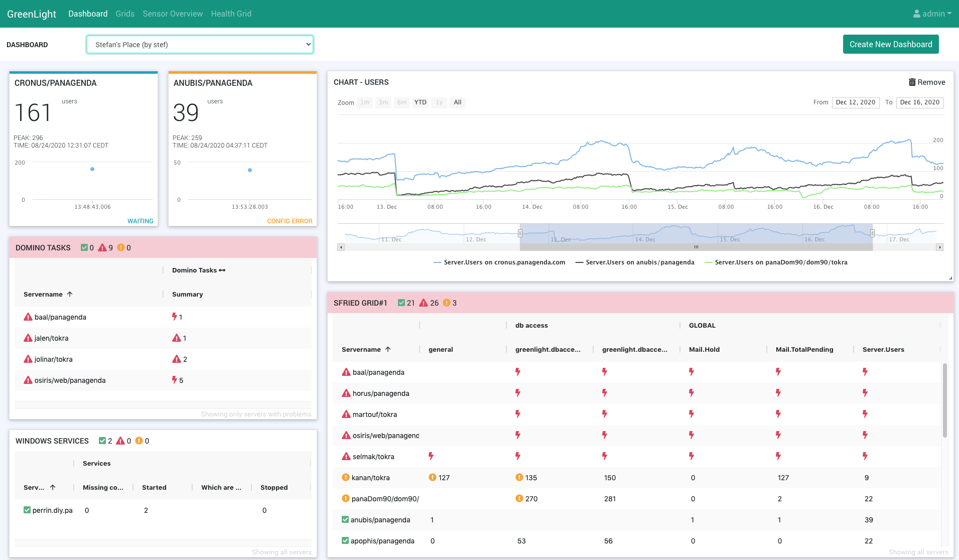Expand the admin user menu
This screenshot has height=560, width=959.
[933, 14]
